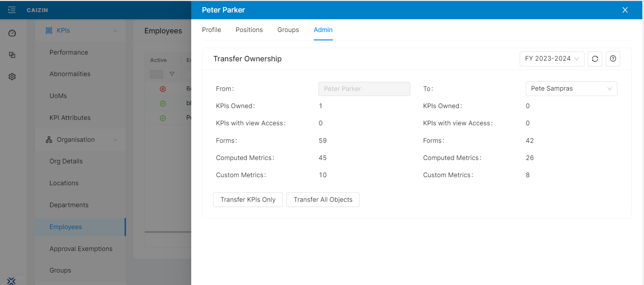This screenshot has width=644, height=285.
Task: Collapse the KPIs menu section
Action: [115, 31]
